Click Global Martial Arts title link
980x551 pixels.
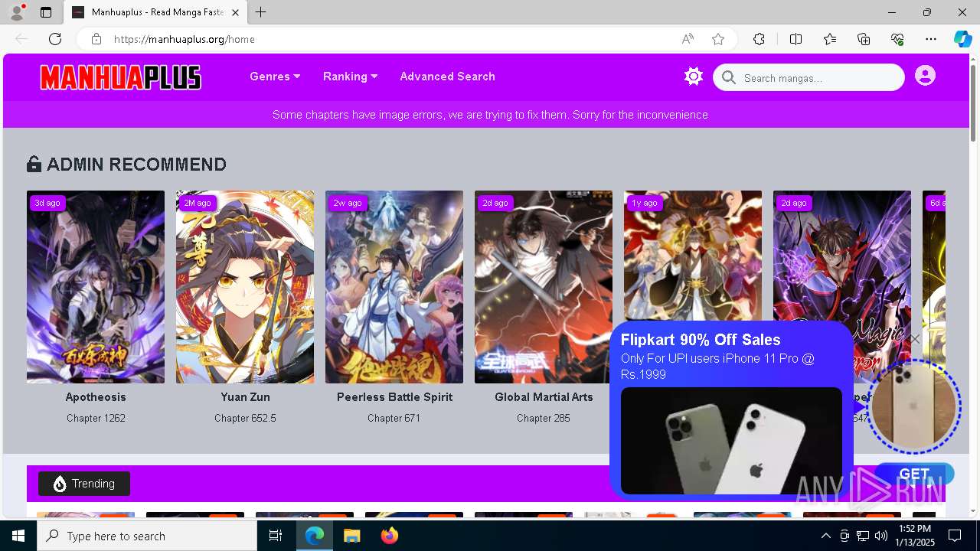coord(544,397)
